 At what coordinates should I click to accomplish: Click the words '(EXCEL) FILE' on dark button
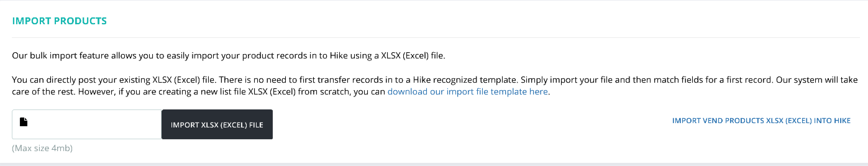pos(242,125)
